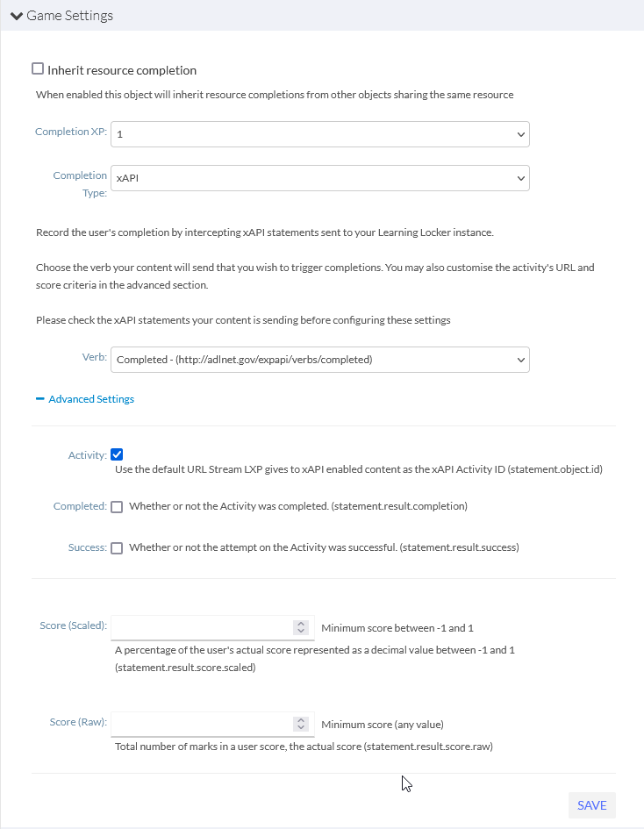This screenshot has width=644, height=829.
Task: Open the Completion Type dropdown showing xAPI
Action: [x=320, y=177]
